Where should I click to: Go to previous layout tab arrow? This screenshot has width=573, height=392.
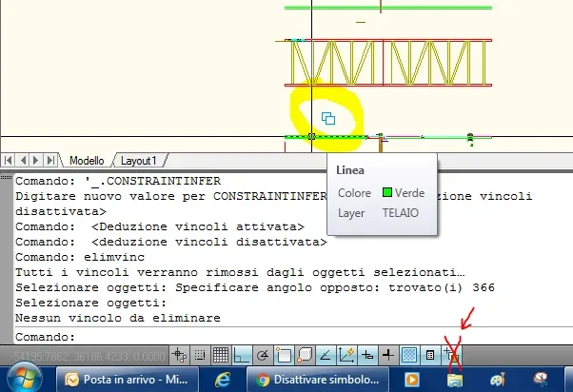click(23, 160)
